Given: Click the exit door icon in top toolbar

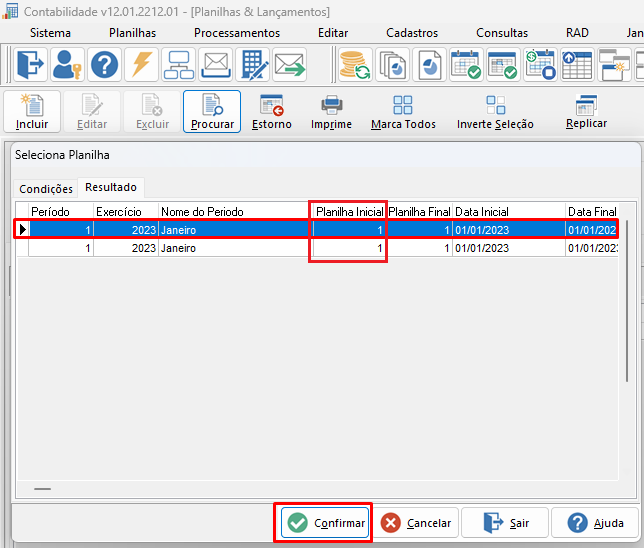Looking at the screenshot, I should pyautogui.click(x=31, y=64).
